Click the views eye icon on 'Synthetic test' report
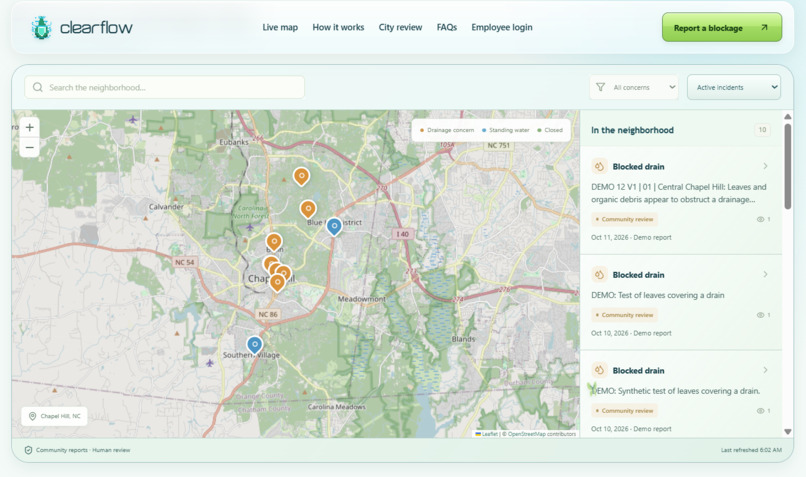This screenshot has width=806, height=477. pos(760,411)
